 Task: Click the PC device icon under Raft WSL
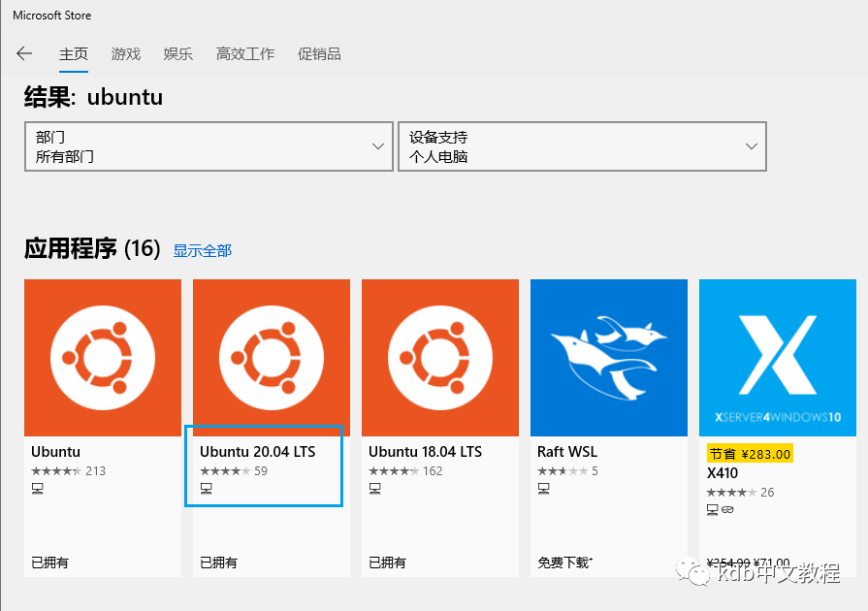544,488
